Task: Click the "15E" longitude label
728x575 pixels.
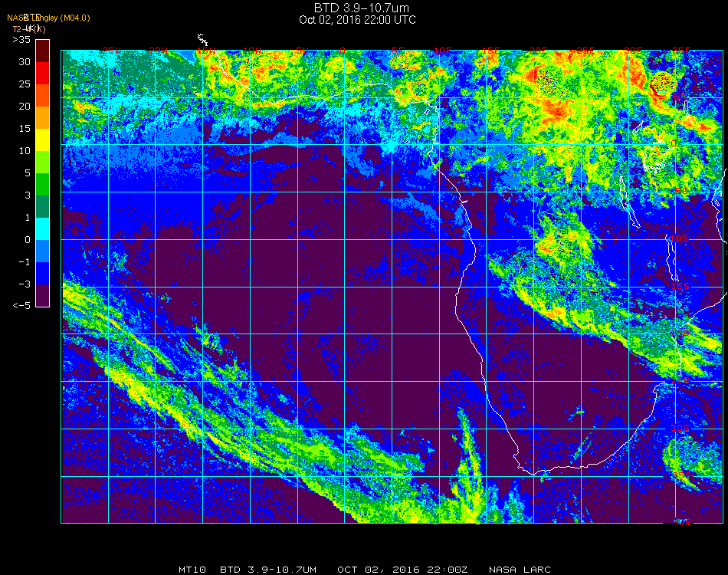Action: [490, 51]
